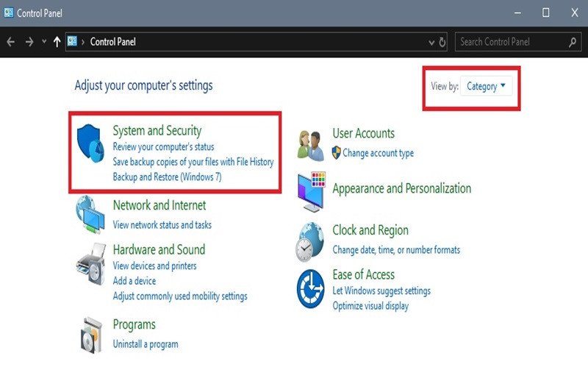This screenshot has height=392, width=588.
Task: Open the Uninstall a program link
Action: click(146, 344)
